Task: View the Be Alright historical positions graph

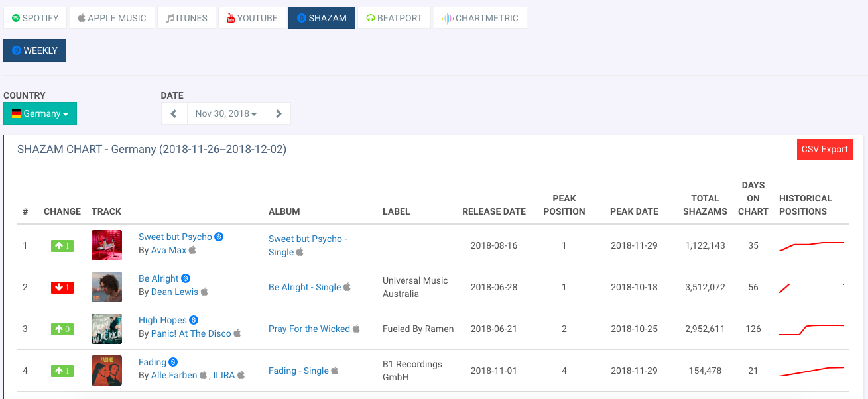Action: (812, 288)
